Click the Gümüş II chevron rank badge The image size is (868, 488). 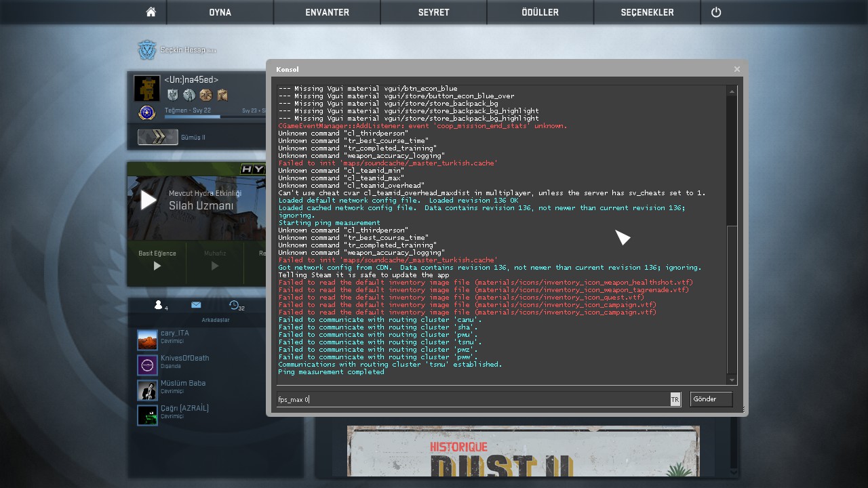158,137
